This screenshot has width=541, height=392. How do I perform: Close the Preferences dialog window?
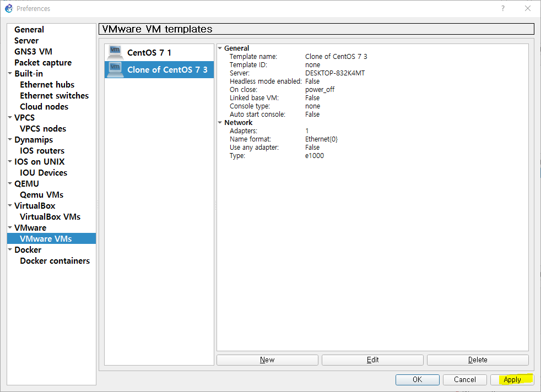pyautogui.click(x=528, y=8)
